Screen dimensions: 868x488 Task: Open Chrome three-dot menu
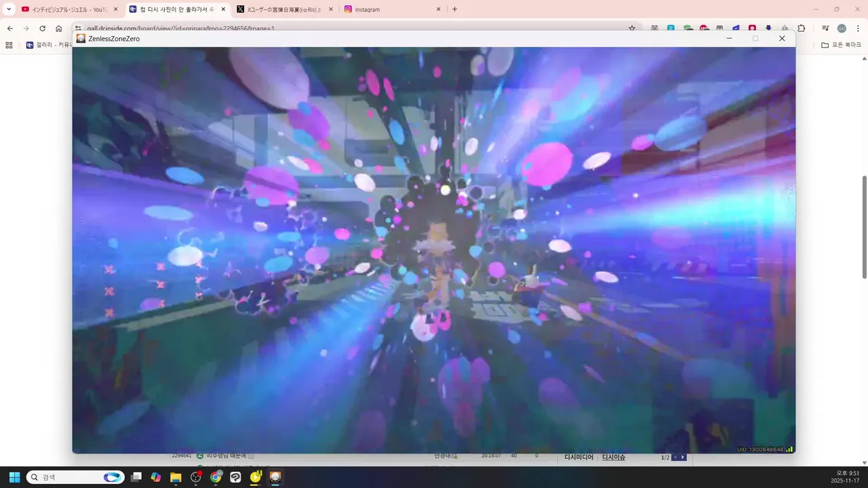click(858, 28)
